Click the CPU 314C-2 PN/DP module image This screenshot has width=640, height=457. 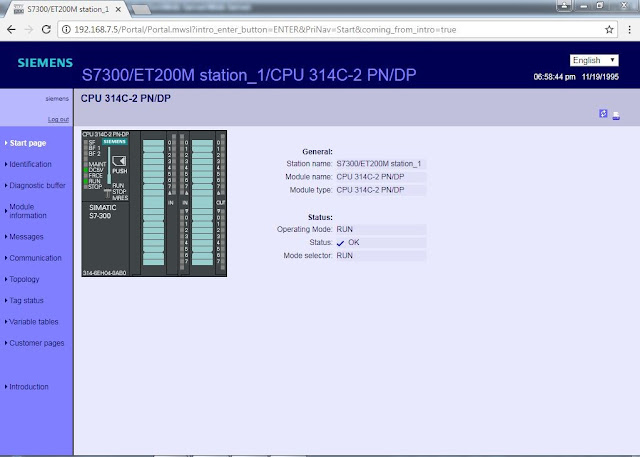[154, 204]
